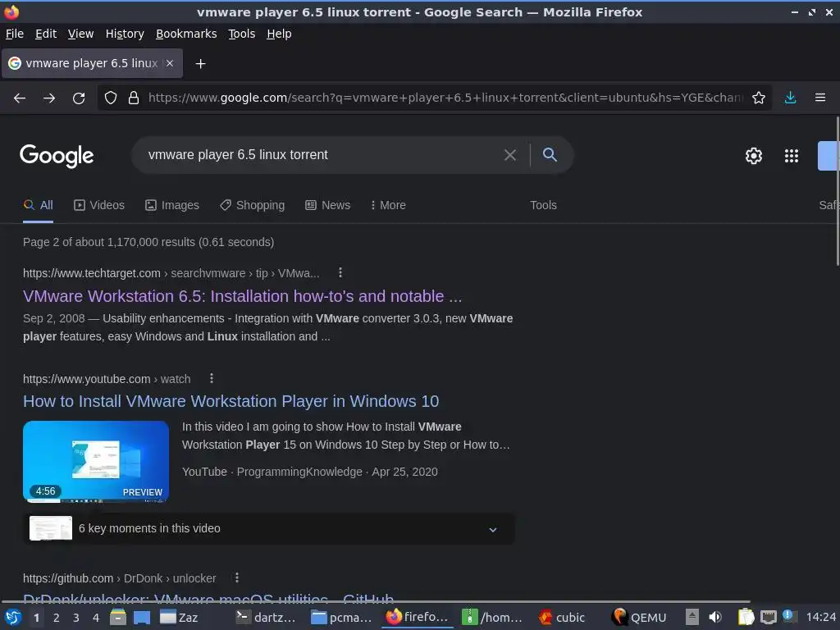The width and height of the screenshot is (840, 630).
Task: Click the magnifier search button
Action: pos(550,155)
